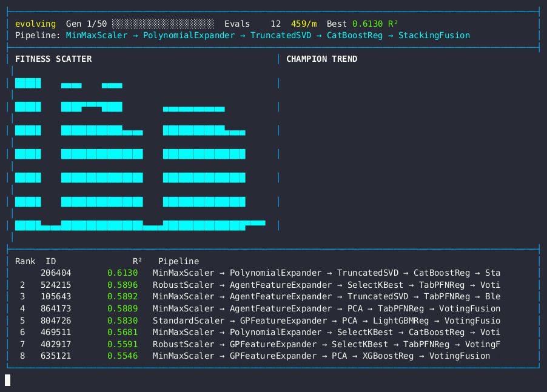Click the R² value 0.5546
The image size is (547, 392).
point(122,356)
